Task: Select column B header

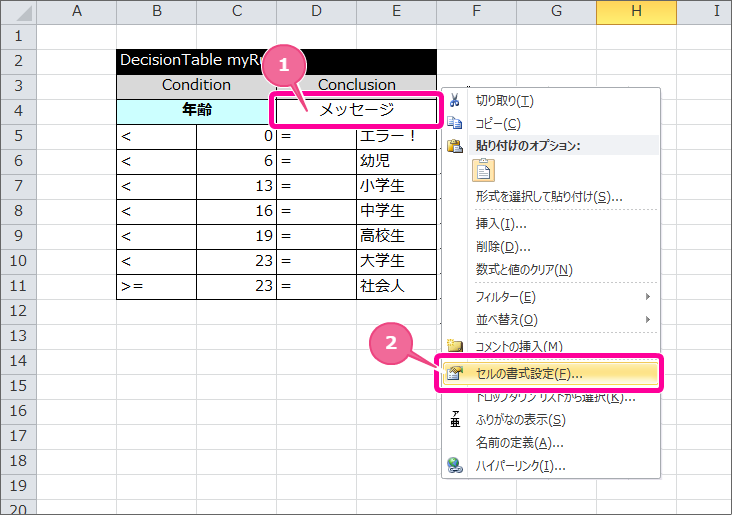Action: pyautogui.click(x=156, y=12)
